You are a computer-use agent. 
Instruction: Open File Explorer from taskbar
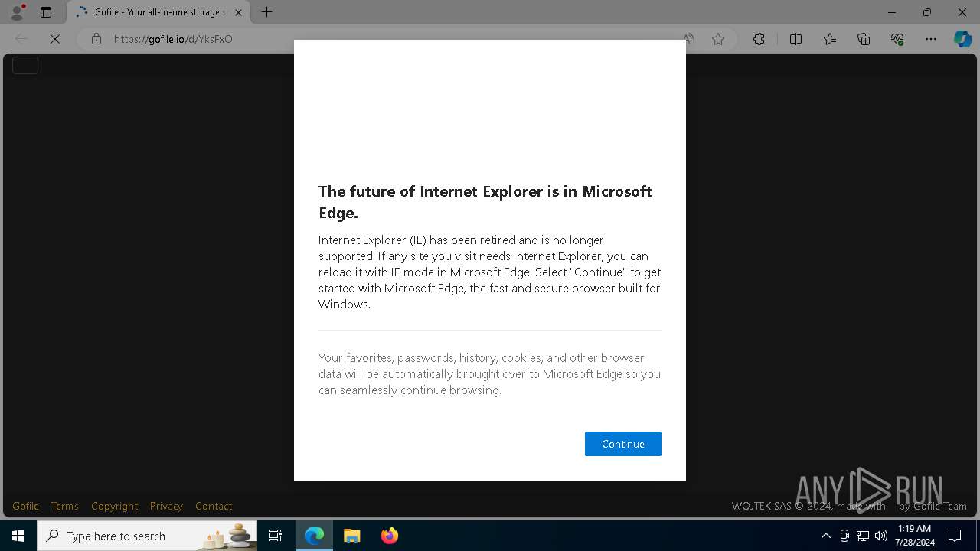coord(351,536)
